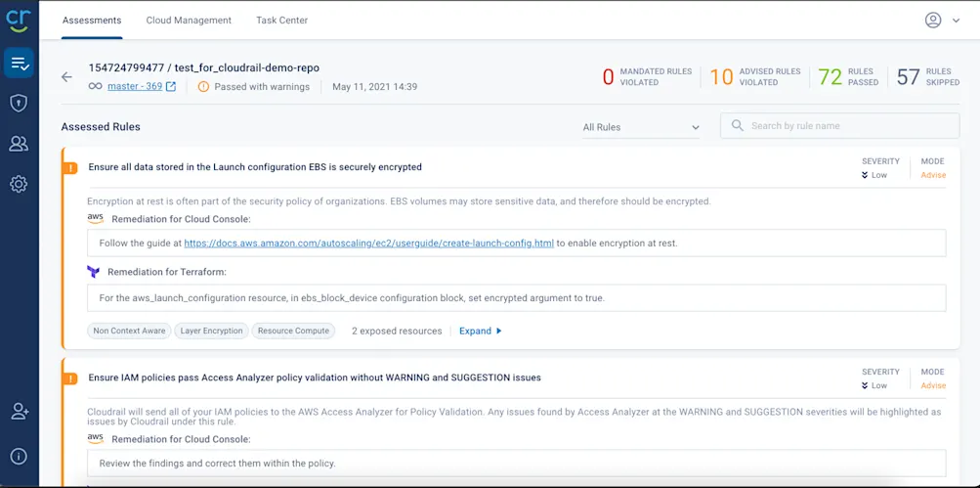The height and width of the screenshot is (488, 980).
Task: Click the 2 exposed resources text
Action: click(397, 331)
